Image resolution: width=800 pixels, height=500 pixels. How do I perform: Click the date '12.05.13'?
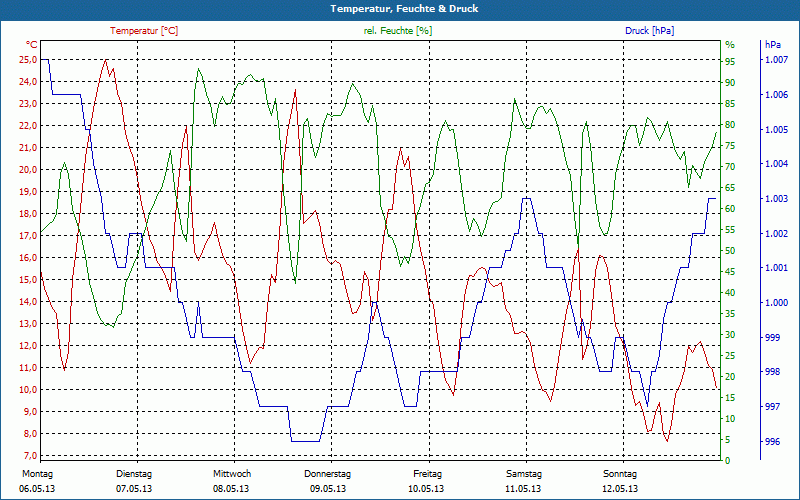coord(620,489)
